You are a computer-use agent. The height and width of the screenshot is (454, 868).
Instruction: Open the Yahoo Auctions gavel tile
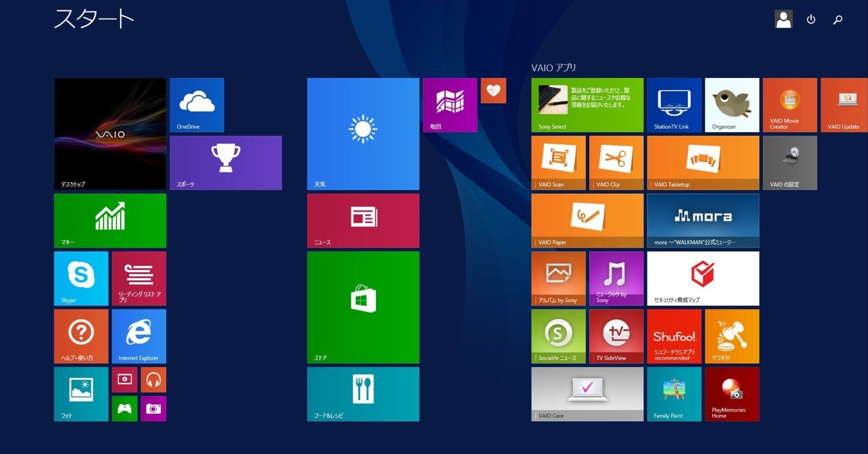732,336
